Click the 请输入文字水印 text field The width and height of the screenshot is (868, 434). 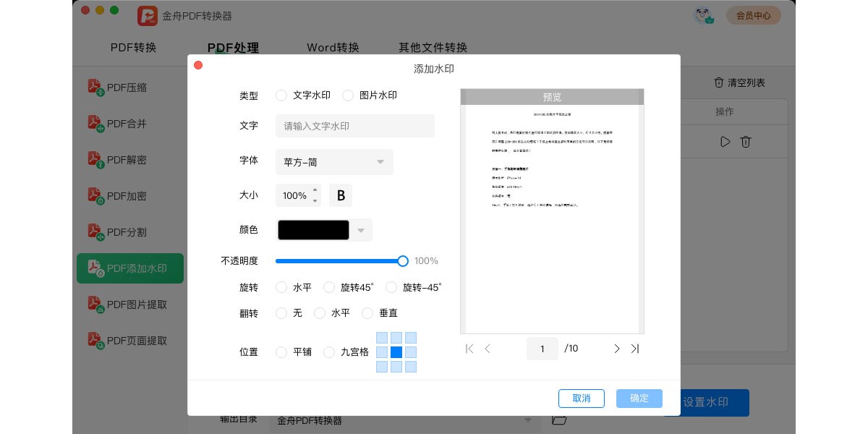pos(354,126)
